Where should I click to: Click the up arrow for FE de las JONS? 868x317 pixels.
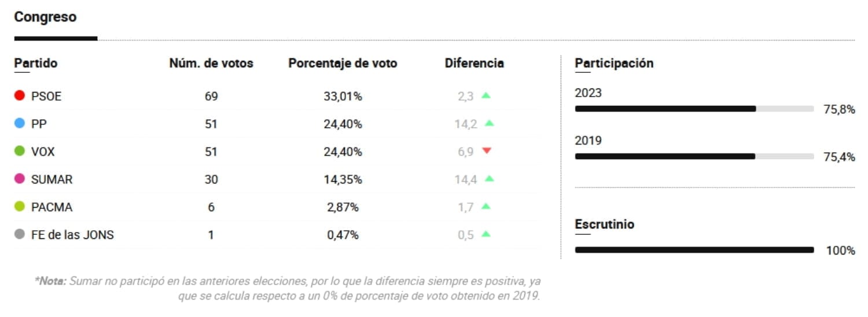point(486,234)
